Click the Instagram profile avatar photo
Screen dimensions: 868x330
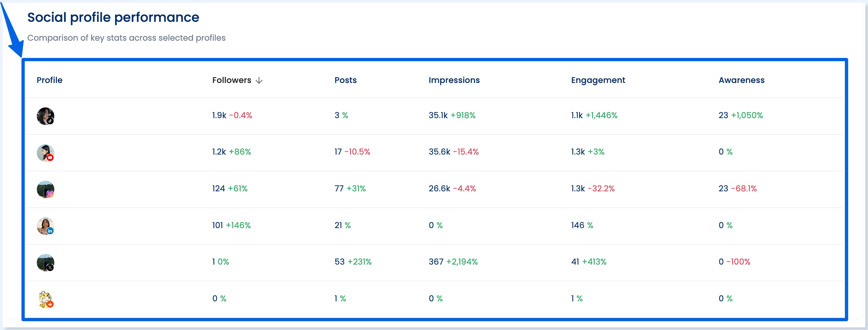[45, 189]
